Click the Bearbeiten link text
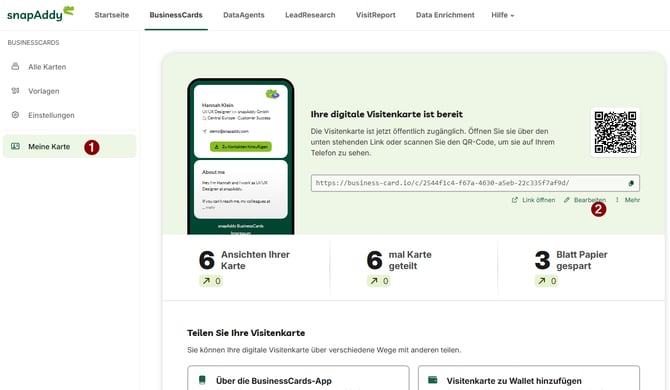This screenshot has width=670, height=390. pyautogui.click(x=590, y=200)
